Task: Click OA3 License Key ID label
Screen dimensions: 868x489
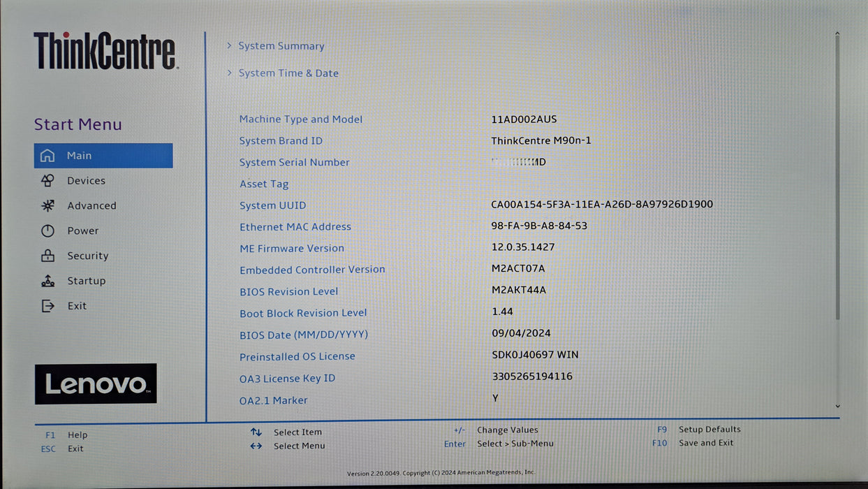Action: coord(287,379)
